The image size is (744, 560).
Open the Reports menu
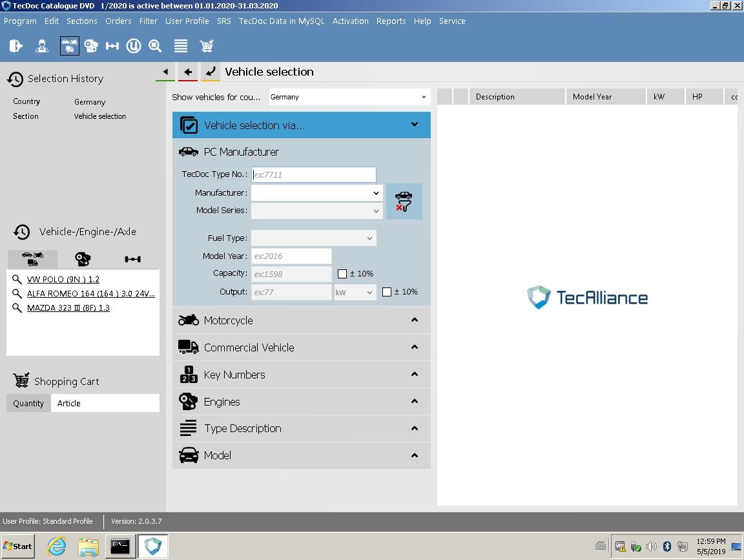point(391,21)
